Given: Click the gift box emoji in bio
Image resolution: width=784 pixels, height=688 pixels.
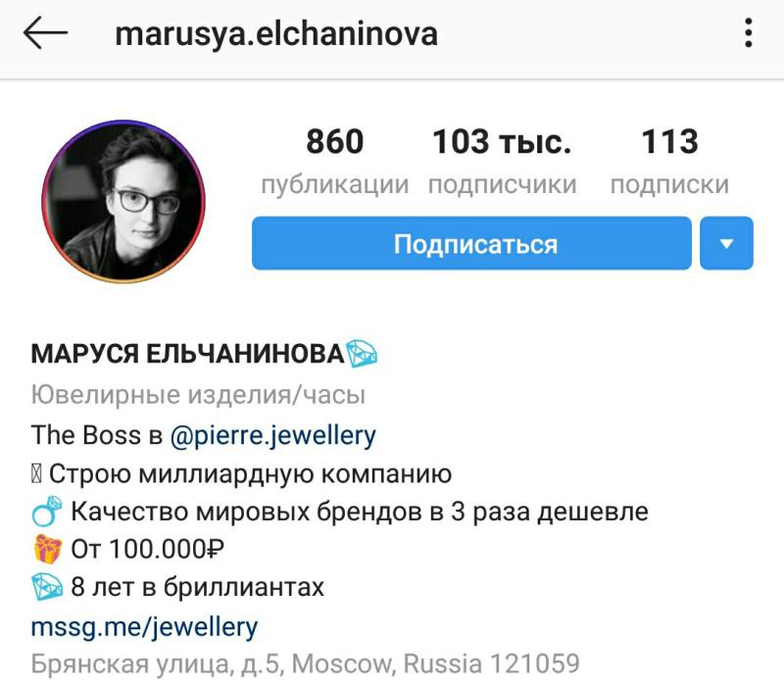Looking at the screenshot, I should pos(47,549).
